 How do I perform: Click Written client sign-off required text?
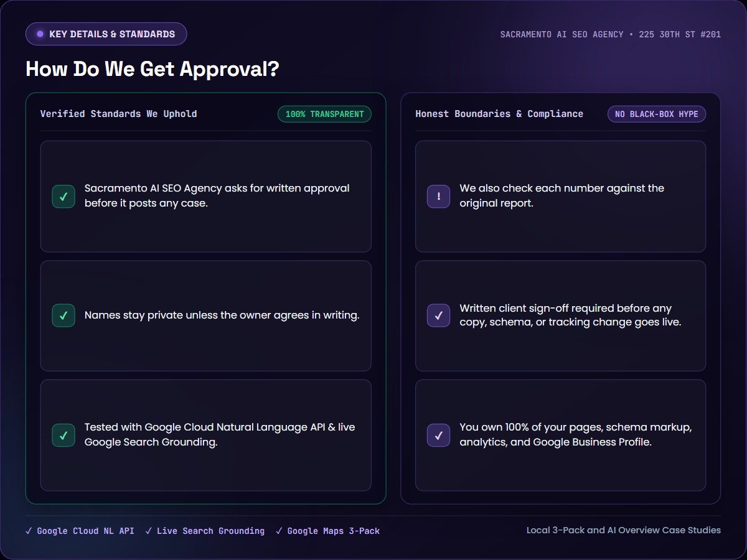tap(570, 315)
